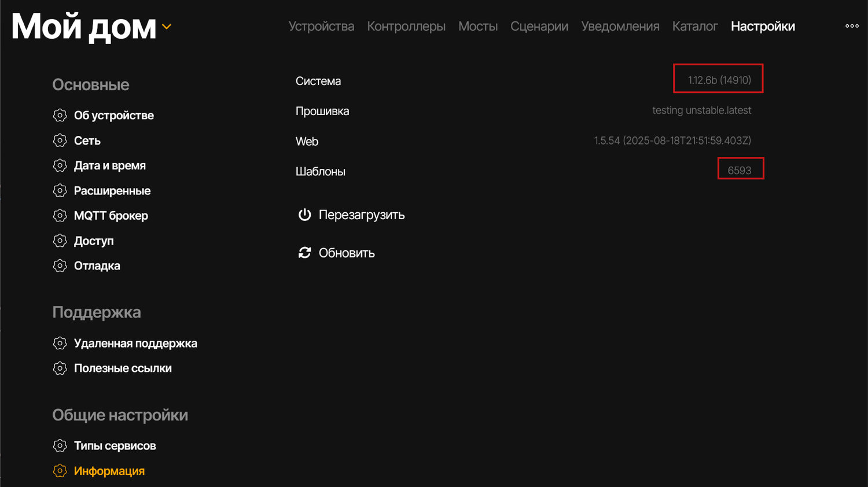Expand the Мой дом dropdown chevron
The height and width of the screenshot is (487, 868).
coord(167,27)
